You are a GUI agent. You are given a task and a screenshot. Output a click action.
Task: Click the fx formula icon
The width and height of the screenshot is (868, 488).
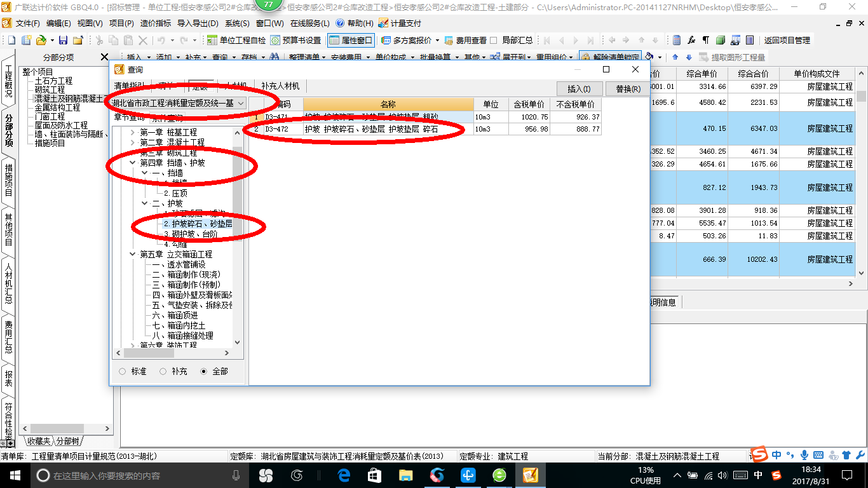(692, 40)
